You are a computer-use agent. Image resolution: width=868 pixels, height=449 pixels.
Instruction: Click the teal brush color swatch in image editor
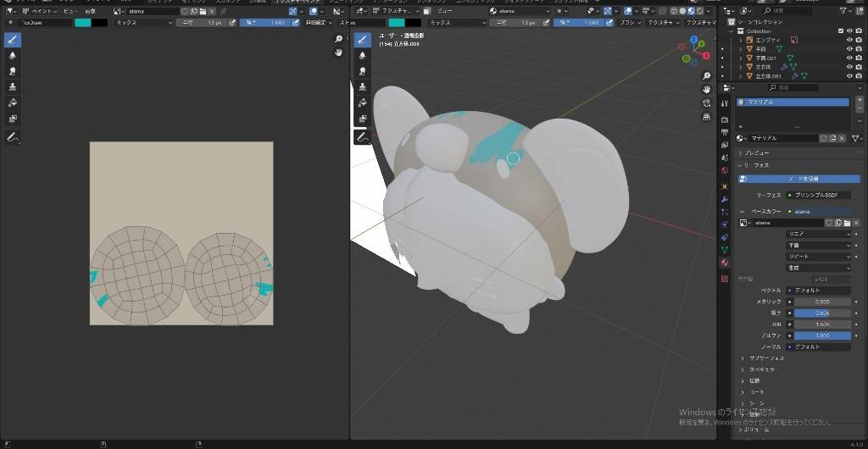pos(83,23)
